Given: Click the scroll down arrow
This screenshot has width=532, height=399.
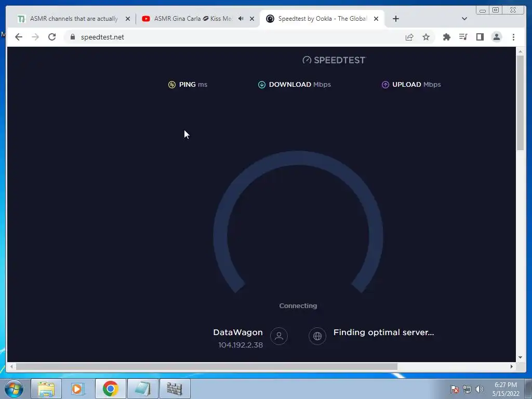Looking at the screenshot, I should pyautogui.click(x=520, y=357).
